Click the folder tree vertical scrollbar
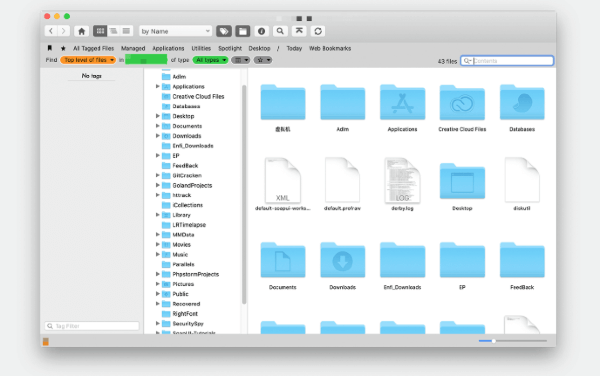 [x=244, y=194]
